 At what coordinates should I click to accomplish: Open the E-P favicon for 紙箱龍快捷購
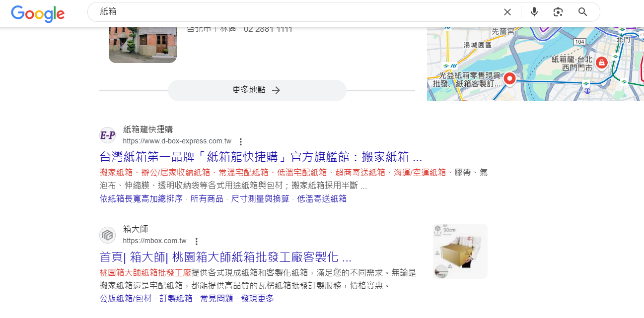[107, 135]
